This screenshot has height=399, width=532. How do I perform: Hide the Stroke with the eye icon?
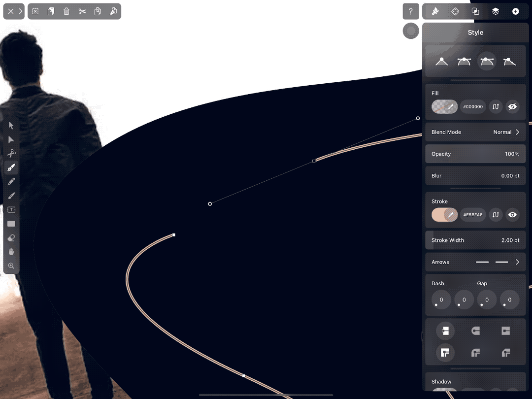click(512, 215)
